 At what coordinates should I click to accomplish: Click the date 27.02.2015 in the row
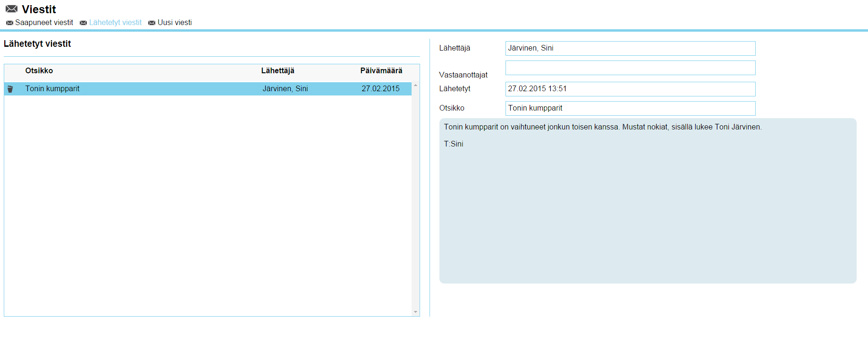pyautogui.click(x=380, y=88)
